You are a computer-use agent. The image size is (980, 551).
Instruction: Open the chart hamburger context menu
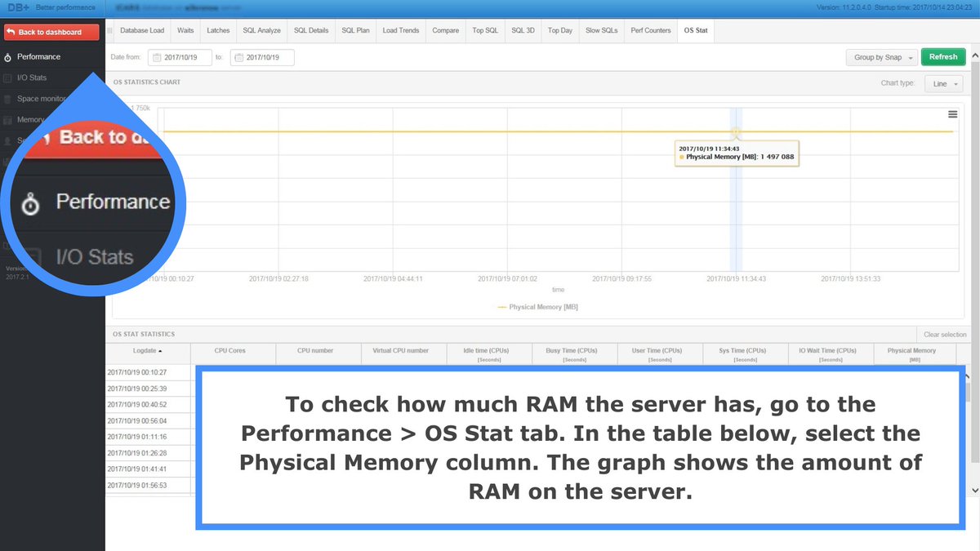point(952,114)
